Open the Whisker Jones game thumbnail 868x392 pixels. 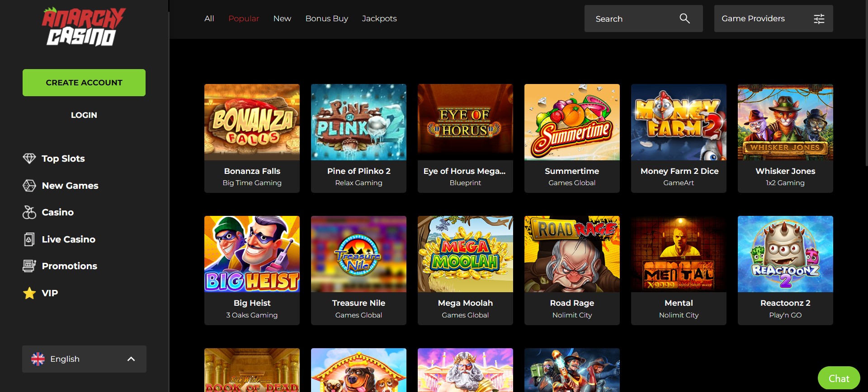(785, 122)
